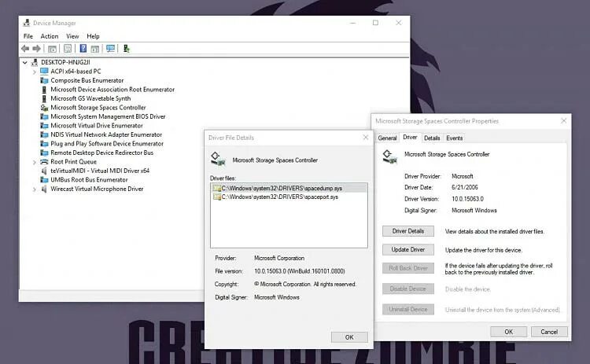590x364 pixels.
Task: Switch to the General tab
Action: pos(387,138)
